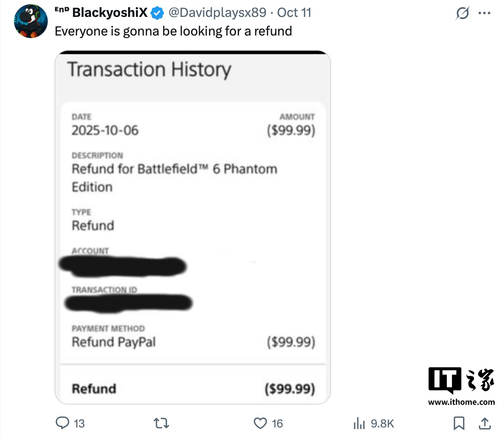504x438 pixels.
Task: Click the reply count of 13
Action: coord(79,423)
